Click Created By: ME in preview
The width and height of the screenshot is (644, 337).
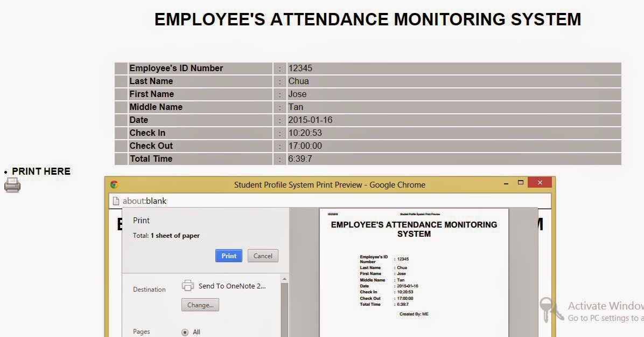pyautogui.click(x=414, y=314)
